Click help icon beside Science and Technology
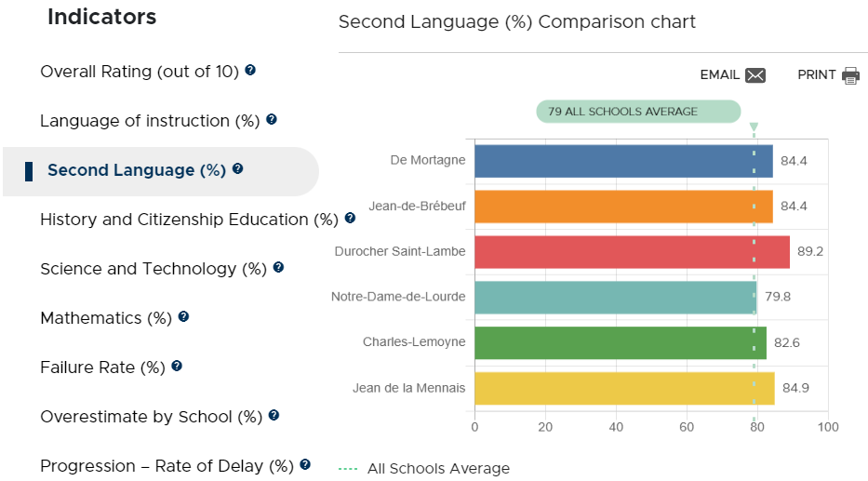Viewport: 868px width, 481px height. click(278, 267)
